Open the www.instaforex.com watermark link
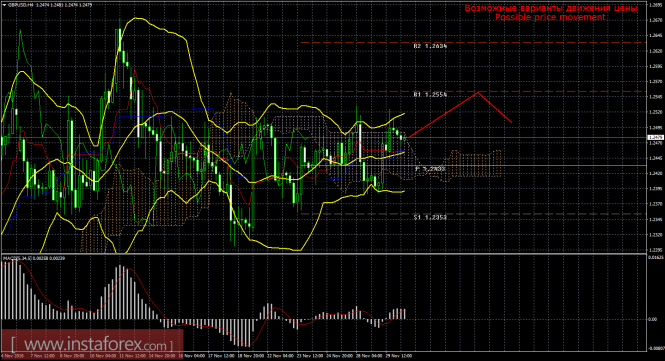665x361 pixels. click(x=92, y=343)
